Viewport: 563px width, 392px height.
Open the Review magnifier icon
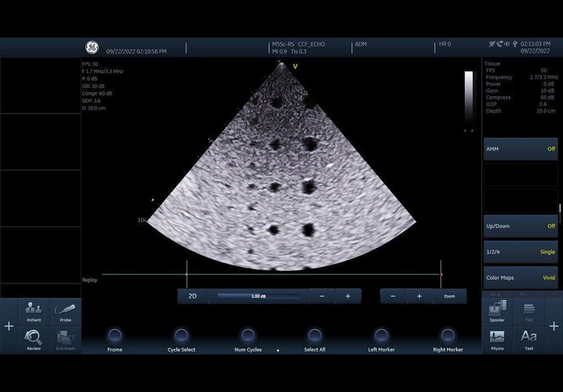click(x=33, y=339)
